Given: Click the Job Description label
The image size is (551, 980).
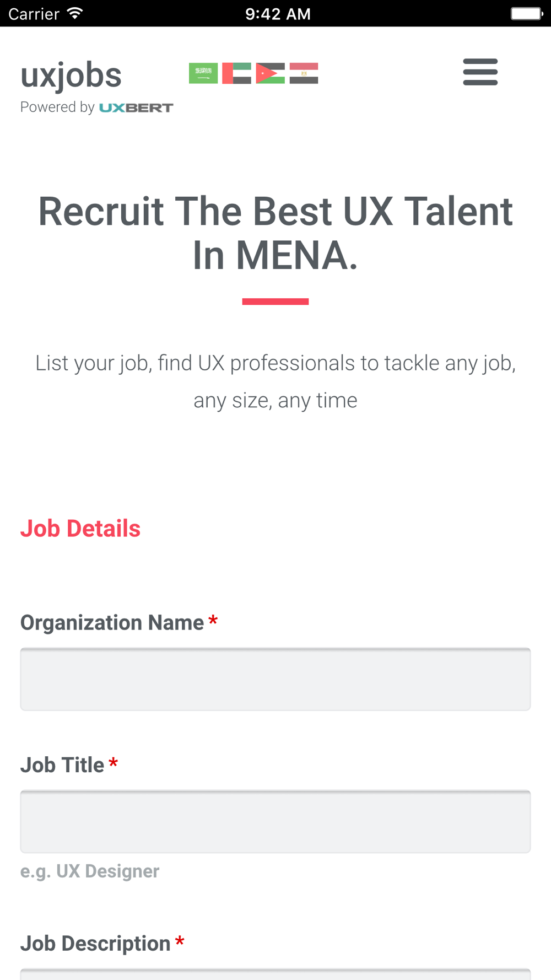Looking at the screenshot, I should point(95,944).
